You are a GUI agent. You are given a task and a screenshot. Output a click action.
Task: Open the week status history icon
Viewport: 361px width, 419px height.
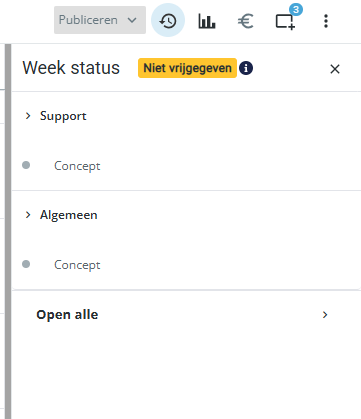click(168, 21)
